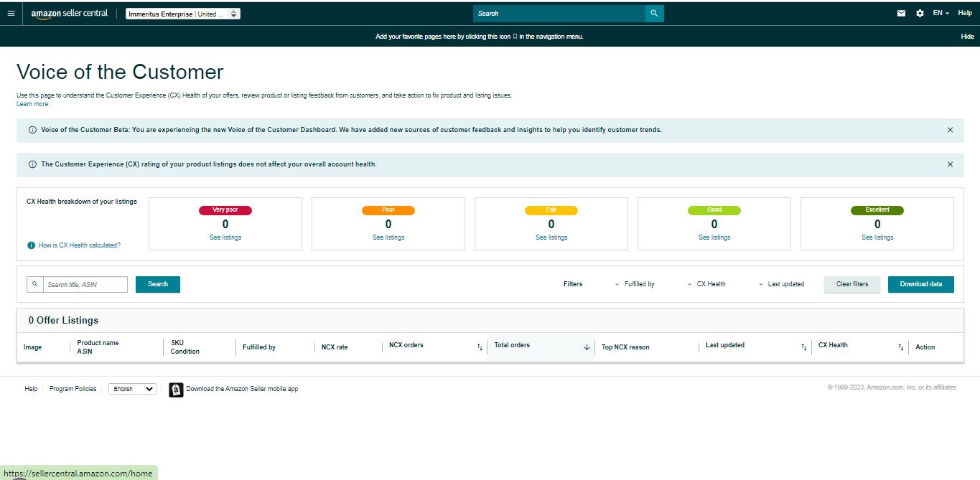This screenshot has width=980, height=480.
Task: See listings under Excellent
Action: (877, 237)
